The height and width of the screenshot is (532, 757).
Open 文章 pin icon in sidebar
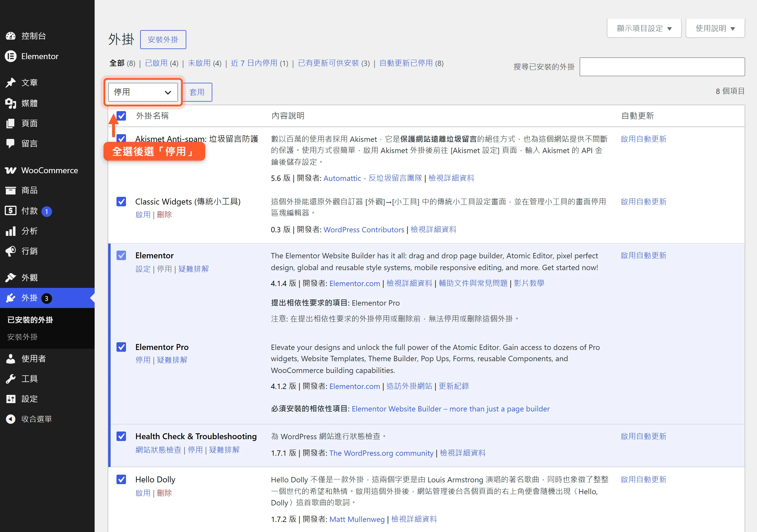11,83
